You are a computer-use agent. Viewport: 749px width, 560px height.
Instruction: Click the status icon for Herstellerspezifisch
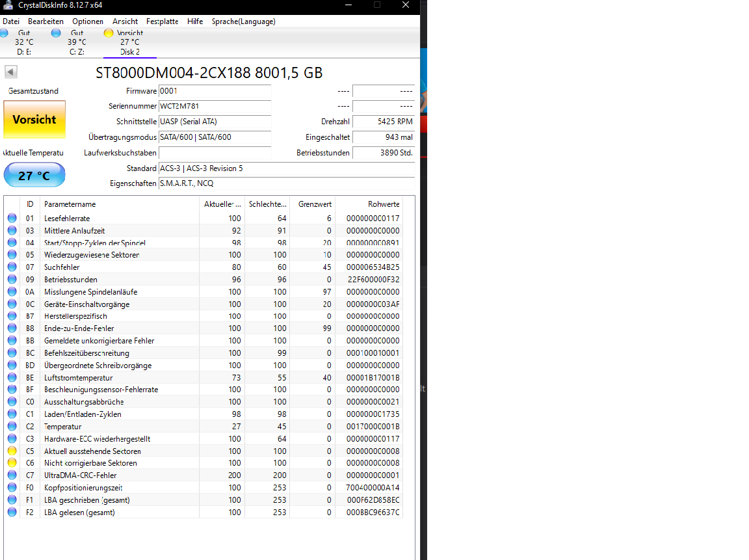pyautogui.click(x=12, y=316)
